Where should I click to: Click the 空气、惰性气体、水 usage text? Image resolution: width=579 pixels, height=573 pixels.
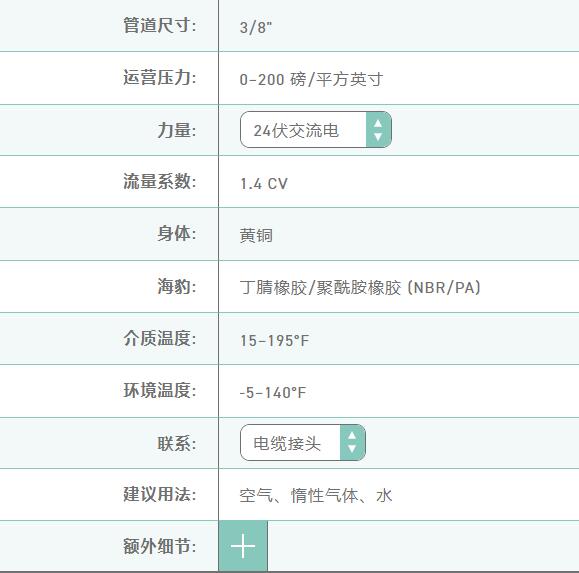(316, 495)
